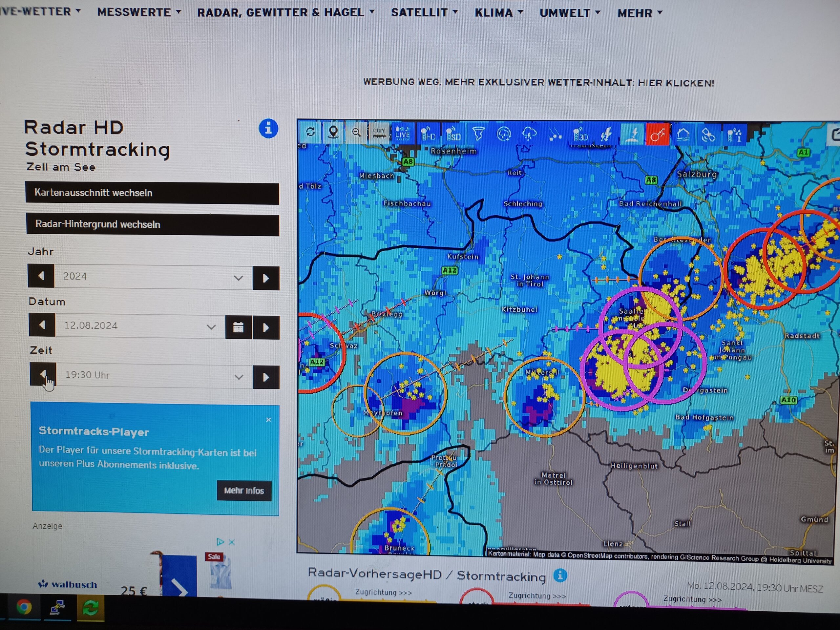Click the lightning bolt icon

click(x=606, y=135)
